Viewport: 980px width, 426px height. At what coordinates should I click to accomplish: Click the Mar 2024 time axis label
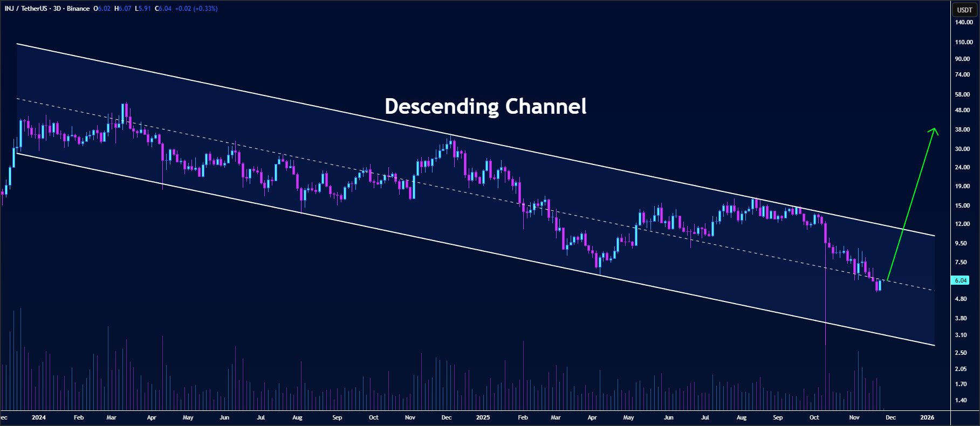(x=112, y=417)
